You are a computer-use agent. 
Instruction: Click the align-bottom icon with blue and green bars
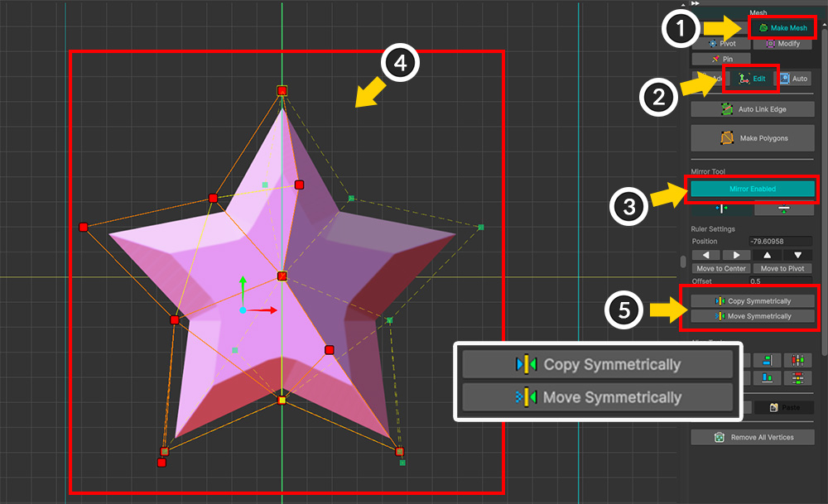pos(768,378)
